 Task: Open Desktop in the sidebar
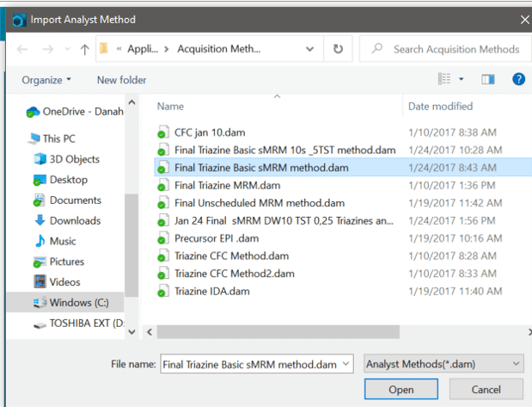[60, 179]
